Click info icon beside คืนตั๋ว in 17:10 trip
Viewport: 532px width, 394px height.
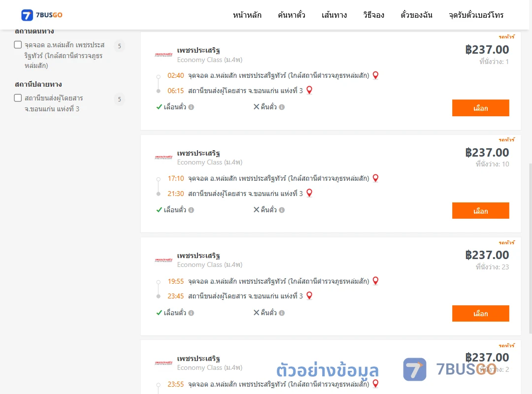[282, 210]
